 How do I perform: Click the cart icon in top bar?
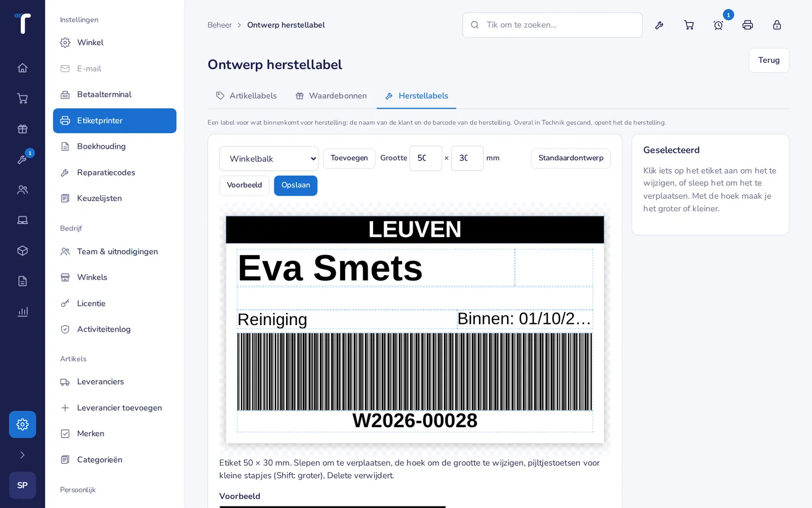click(x=689, y=25)
